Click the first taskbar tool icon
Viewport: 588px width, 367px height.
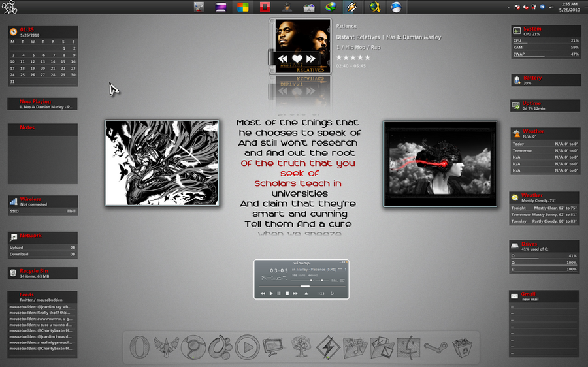tap(199, 7)
